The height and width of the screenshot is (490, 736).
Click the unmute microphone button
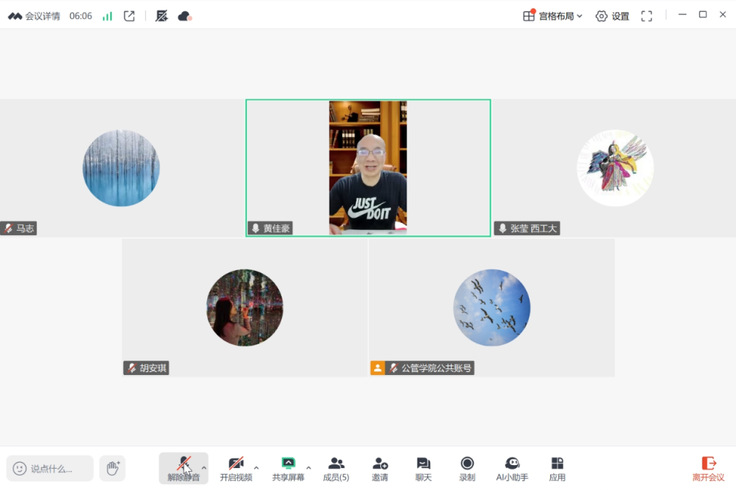(x=183, y=467)
